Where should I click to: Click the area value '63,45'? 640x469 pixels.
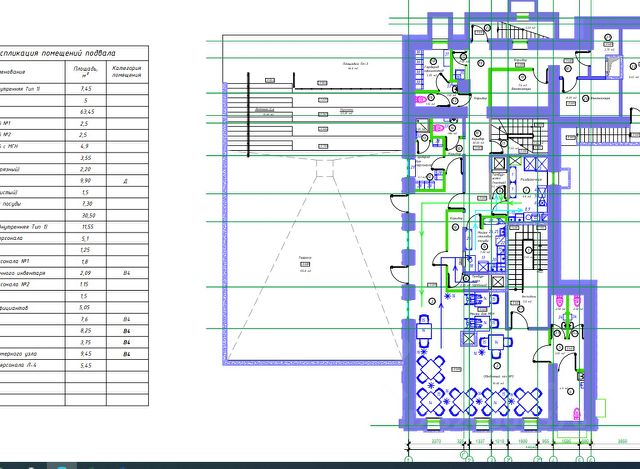(x=87, y=111)
